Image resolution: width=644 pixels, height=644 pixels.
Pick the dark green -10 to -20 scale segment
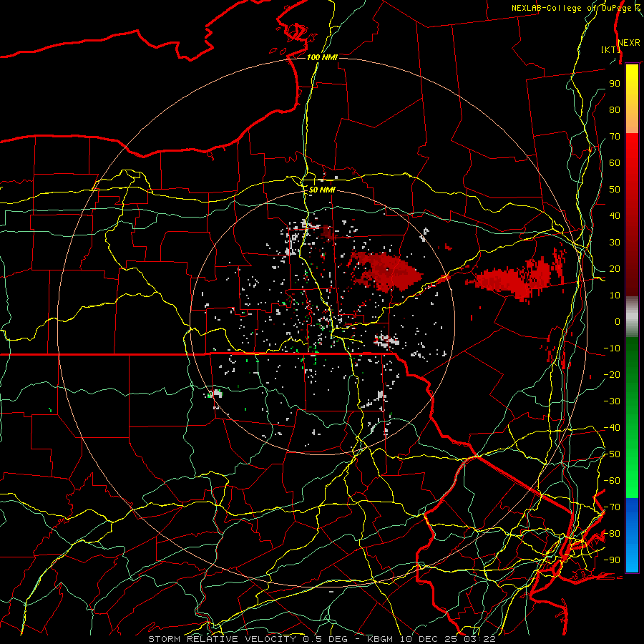pyautogui.click(x=632, y=361)
